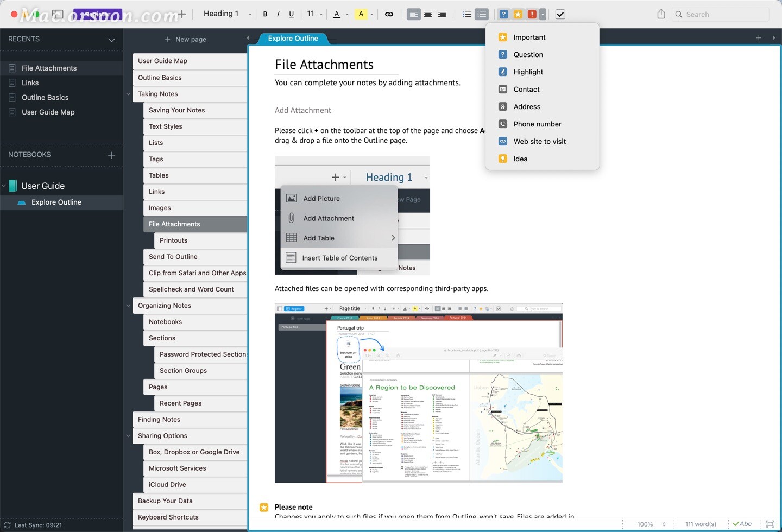
Task: Click the Share icon in toolbar
Action: click(x=661, y=14)
